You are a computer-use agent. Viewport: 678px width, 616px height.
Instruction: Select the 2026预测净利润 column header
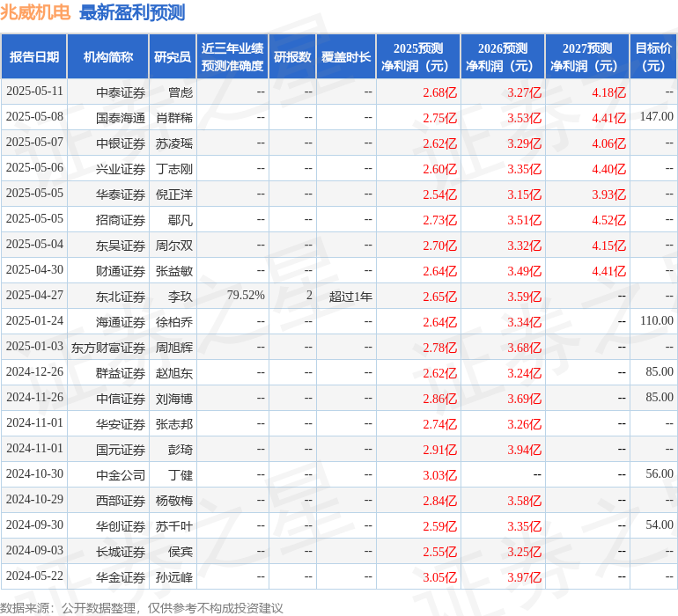click(x=503, y=57)
